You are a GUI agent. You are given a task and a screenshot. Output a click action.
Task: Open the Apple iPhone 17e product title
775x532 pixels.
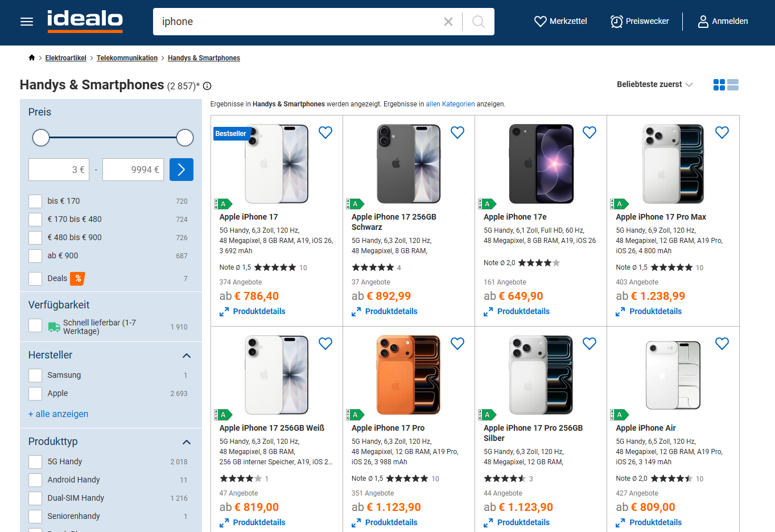515,217
